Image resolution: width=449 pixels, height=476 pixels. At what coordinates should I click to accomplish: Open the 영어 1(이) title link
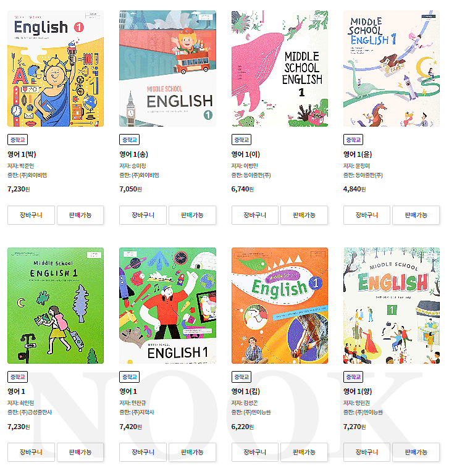coord(246,154)
